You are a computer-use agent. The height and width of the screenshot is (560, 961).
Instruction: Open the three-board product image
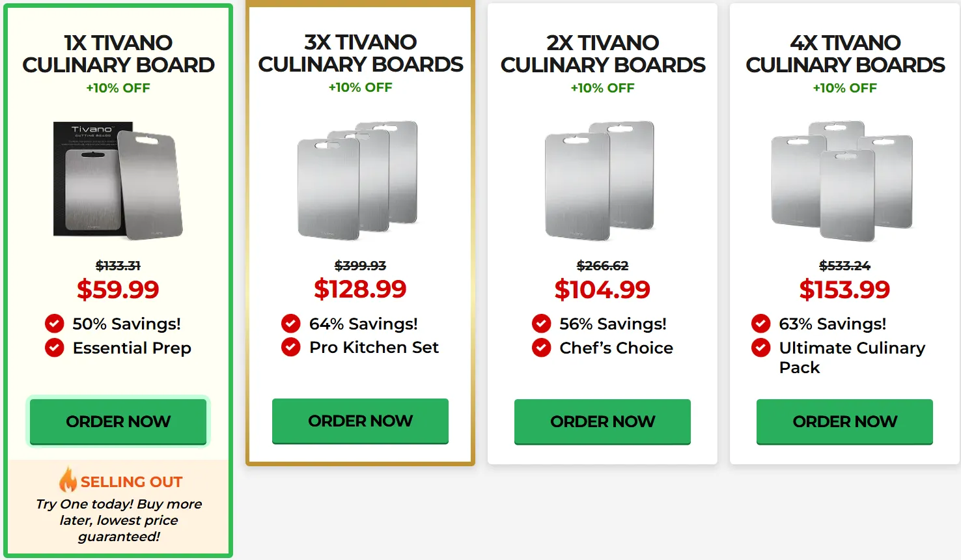[x=360, y=179]
